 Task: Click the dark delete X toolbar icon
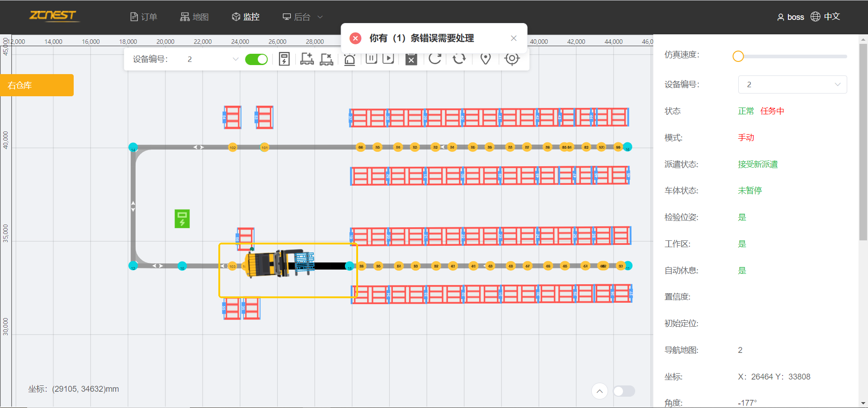tap(411, 60)
